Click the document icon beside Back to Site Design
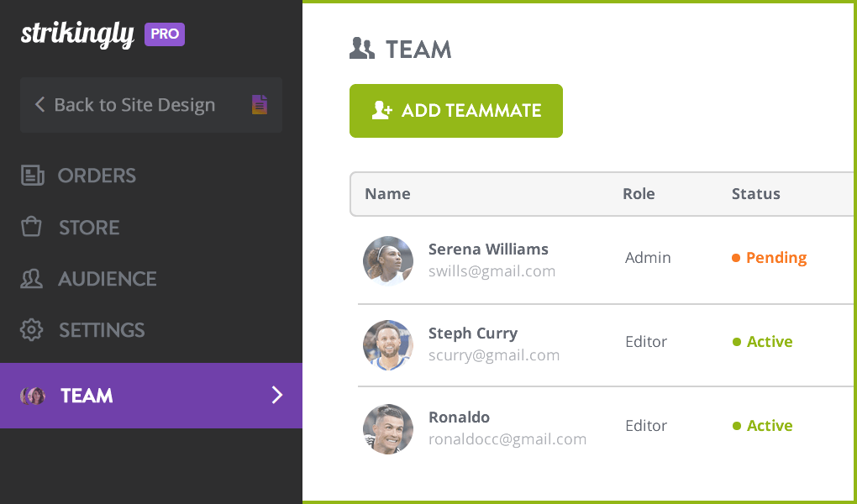 click(x=259, y=104)
